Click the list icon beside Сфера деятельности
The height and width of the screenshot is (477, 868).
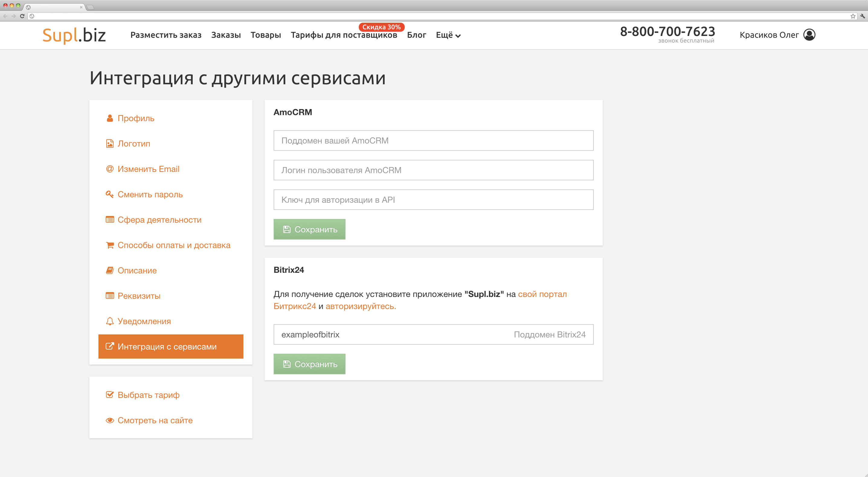pyautogui.click(x=110, y=220)
